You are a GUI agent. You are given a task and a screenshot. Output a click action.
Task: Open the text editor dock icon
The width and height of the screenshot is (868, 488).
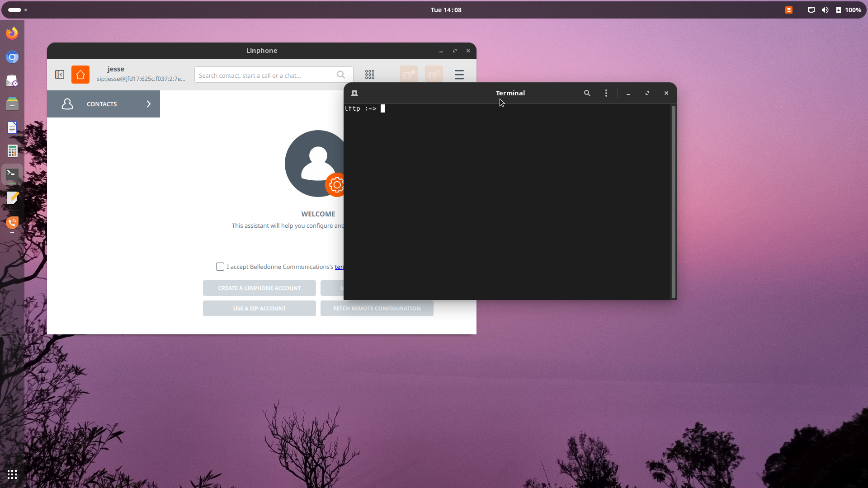(12, 198)
